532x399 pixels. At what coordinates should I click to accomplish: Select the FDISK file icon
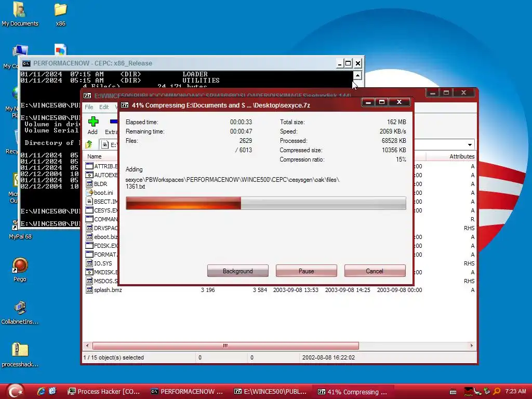[89, 246]
